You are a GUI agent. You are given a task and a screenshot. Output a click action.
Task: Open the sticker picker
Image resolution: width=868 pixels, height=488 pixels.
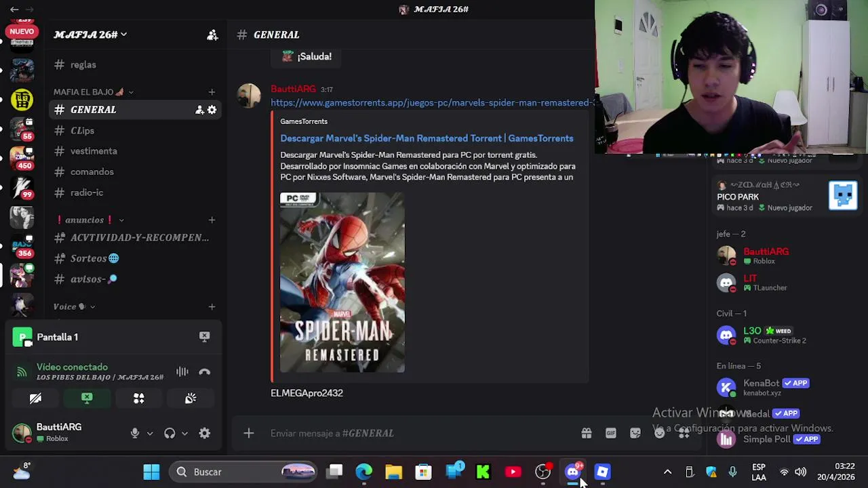[x=635, y=433]
